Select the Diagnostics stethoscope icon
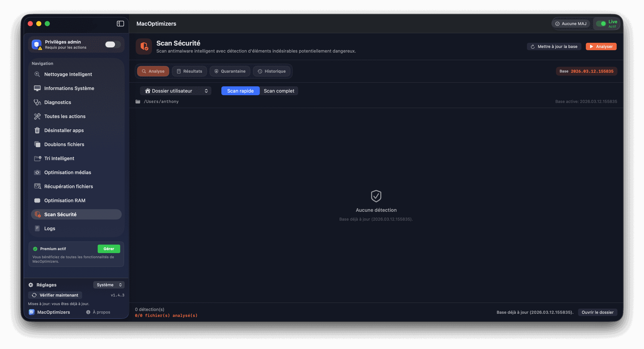 pos(37,102)
